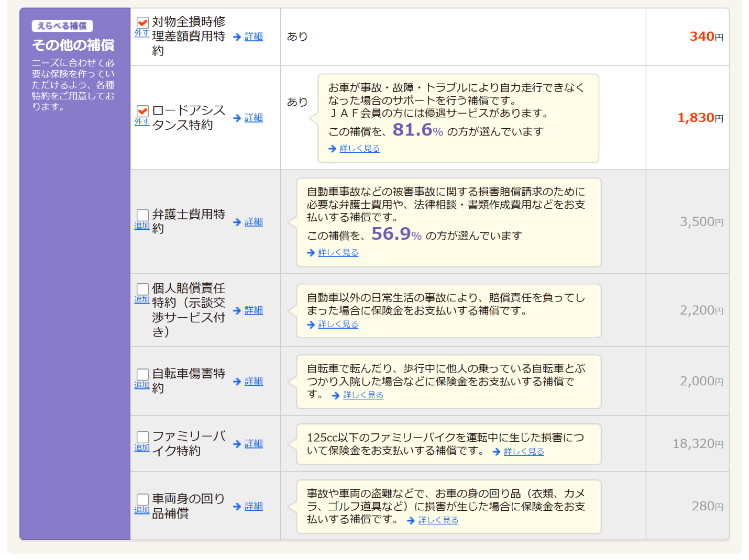The height and width of the screenshot is (560, 749).
Task: Click 外す link under ロードアシスタンス特約
Action: pyautogui.click(x=141, y=121)
